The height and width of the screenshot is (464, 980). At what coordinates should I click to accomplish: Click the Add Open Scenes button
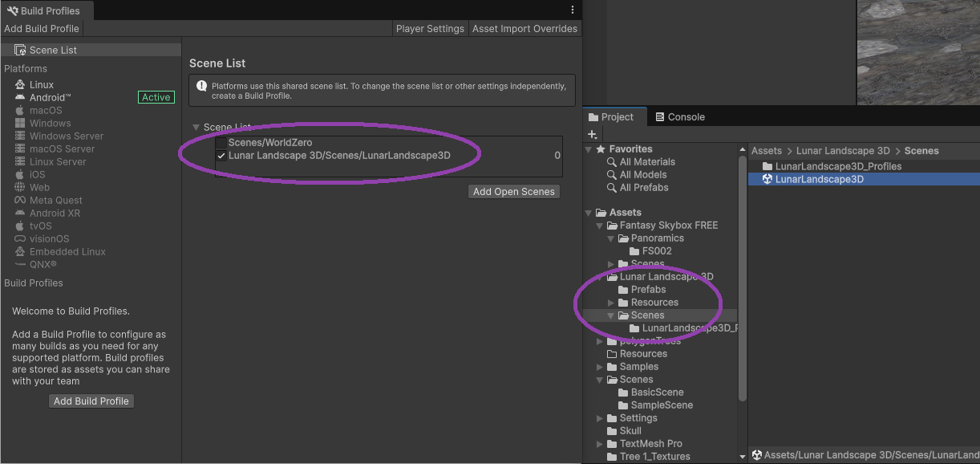[x=514, y=192]
